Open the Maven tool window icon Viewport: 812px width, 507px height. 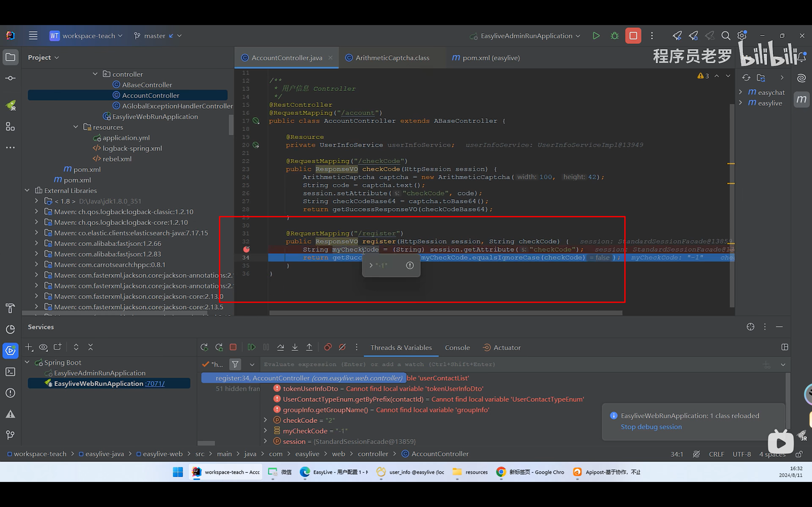point(801,99)
